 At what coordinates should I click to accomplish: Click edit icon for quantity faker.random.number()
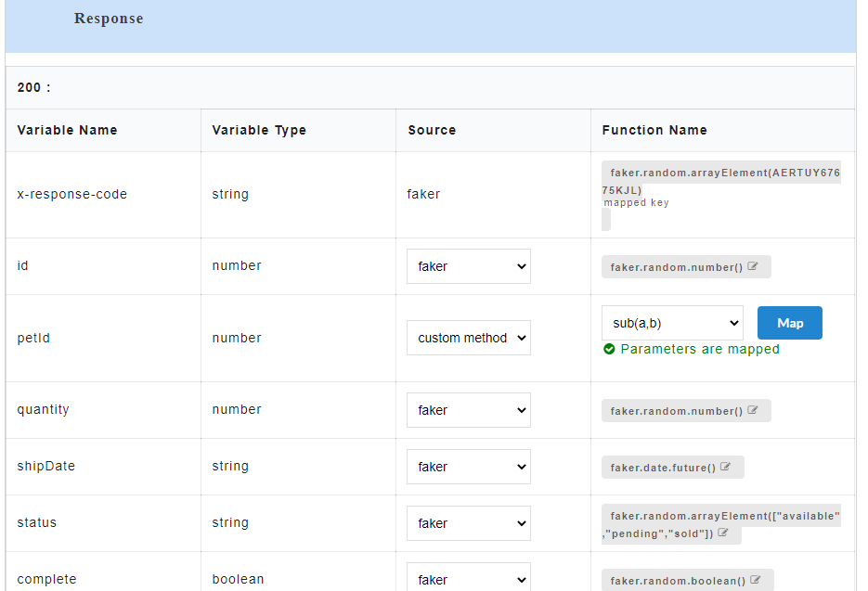(753, 411)
